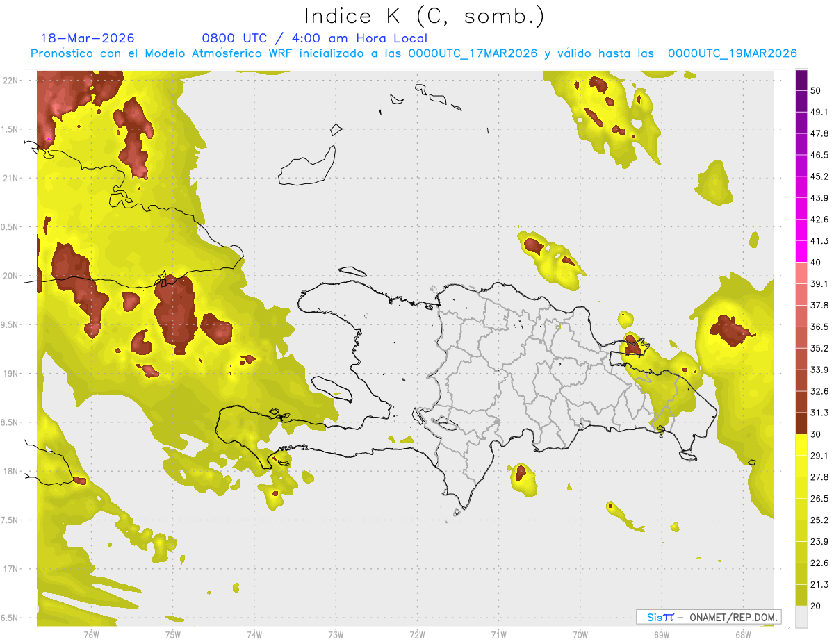The image size is (834, 644).
Task: Click the '75W' longitude label
Action: coord(173,634)
